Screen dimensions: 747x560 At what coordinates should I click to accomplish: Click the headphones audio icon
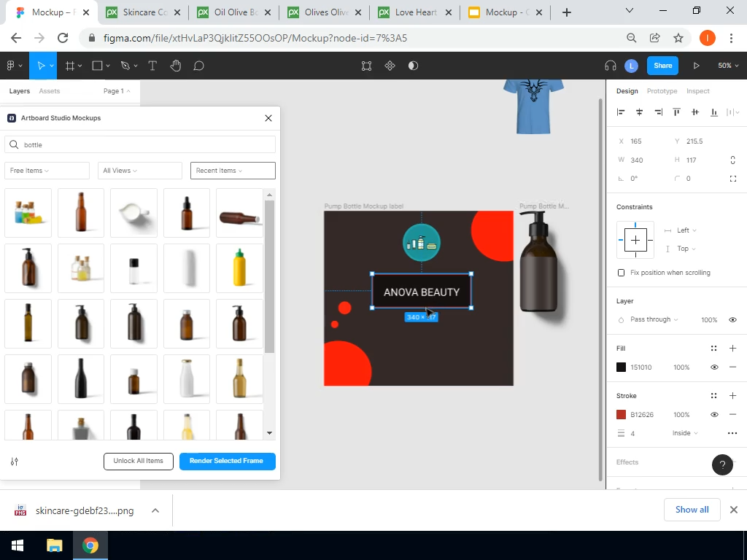[x=611, y=66]
